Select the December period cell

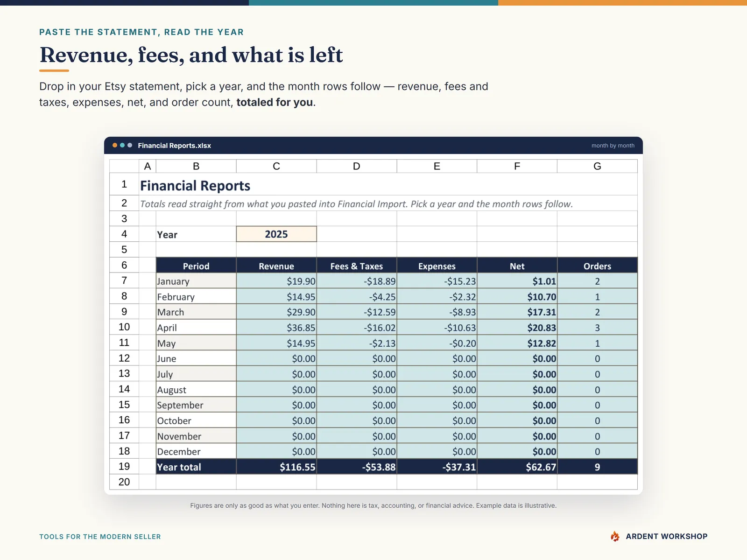point(196,451)
